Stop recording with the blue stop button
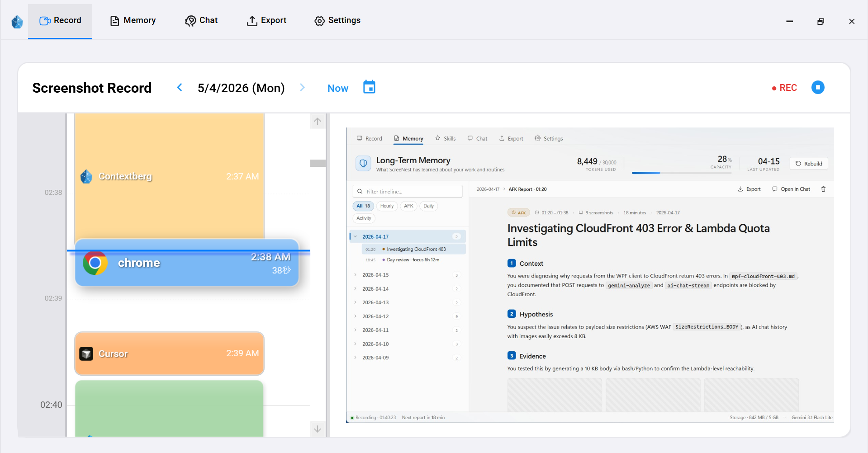 click(818, 87)
